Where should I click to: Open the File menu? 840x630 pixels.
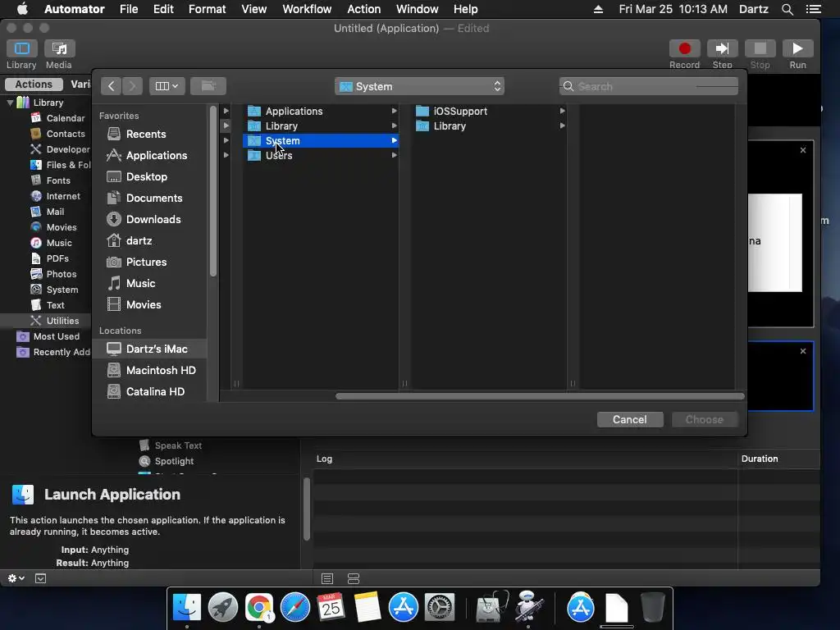click(129, 9)
